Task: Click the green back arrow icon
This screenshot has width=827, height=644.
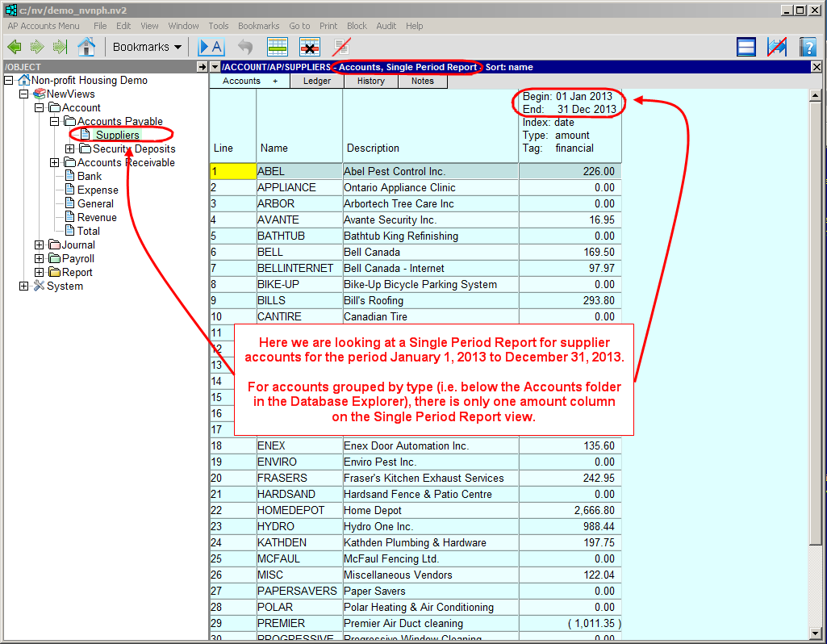Action: [15, 47]
